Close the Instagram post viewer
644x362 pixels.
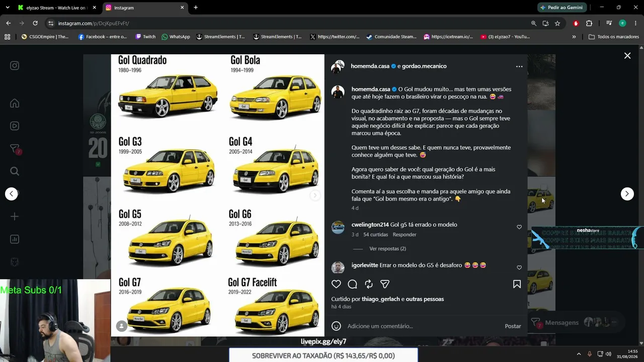tap(627, 56)
